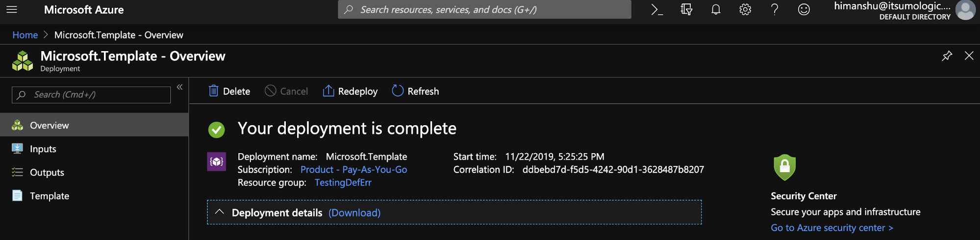Open the Outputs menu item
The height and width of the screenshot is (240, 980).
tap(47, 172)
